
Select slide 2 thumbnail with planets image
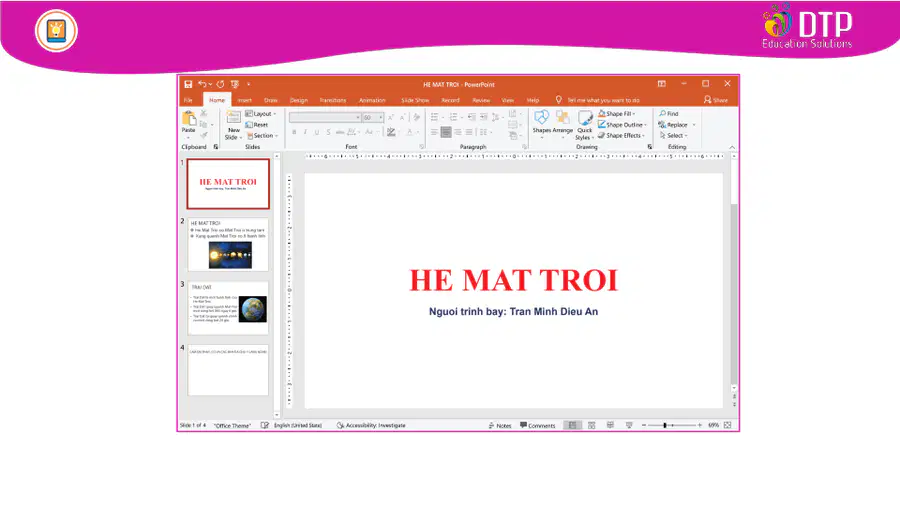coord(228,245)
